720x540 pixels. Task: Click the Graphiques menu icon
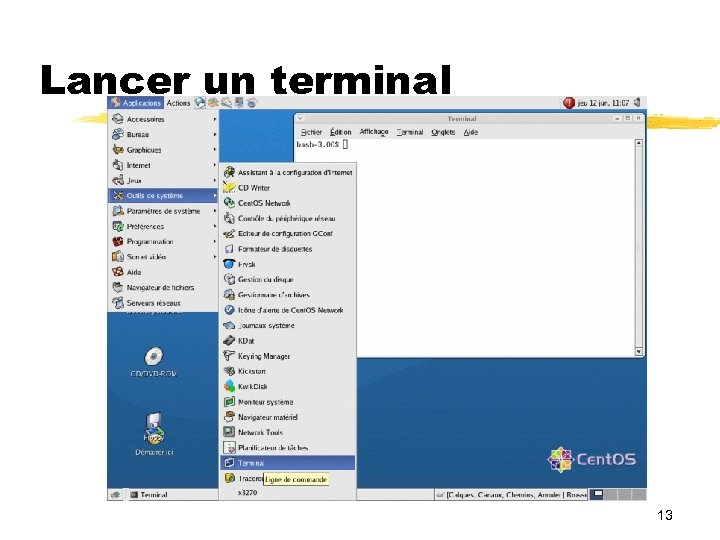coord(118,150)
